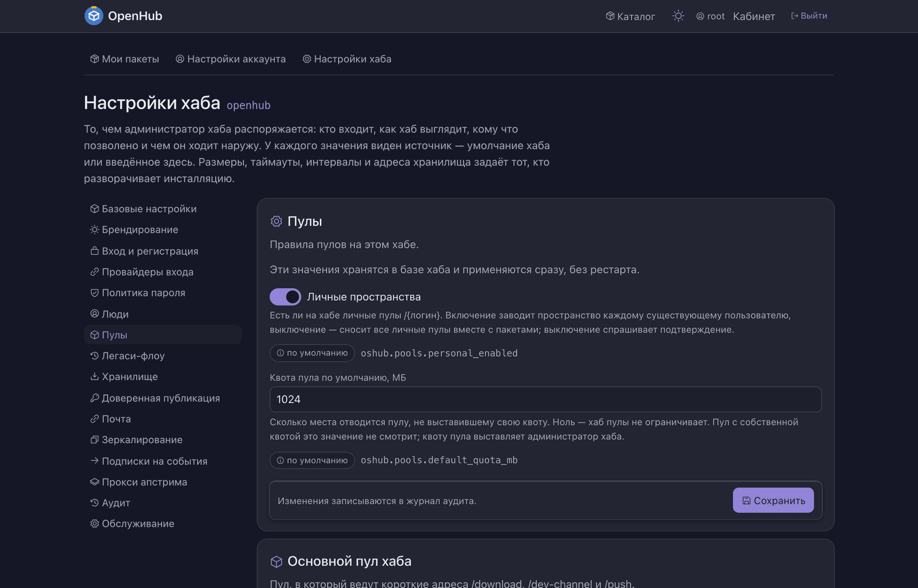Click the oshub.pools.default_quota_mb key text
The height and width of the screenshot is (588, 918).
click(x=439, y=460)
